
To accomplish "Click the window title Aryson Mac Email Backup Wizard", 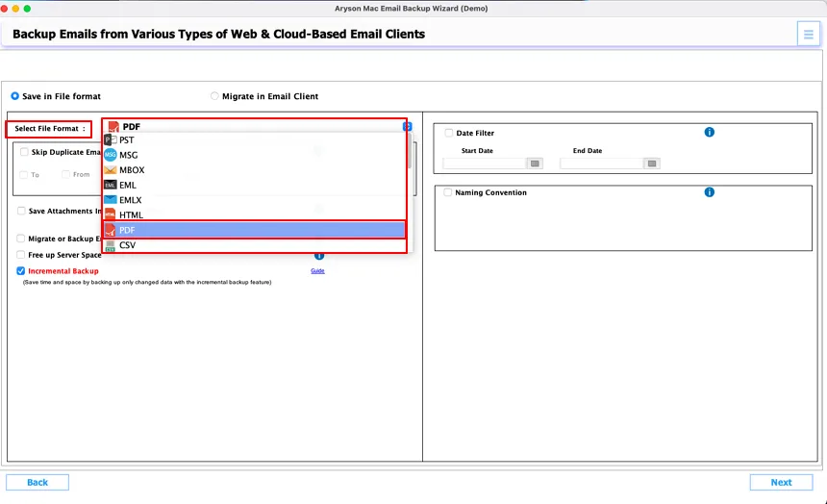I will click(411, 9).
